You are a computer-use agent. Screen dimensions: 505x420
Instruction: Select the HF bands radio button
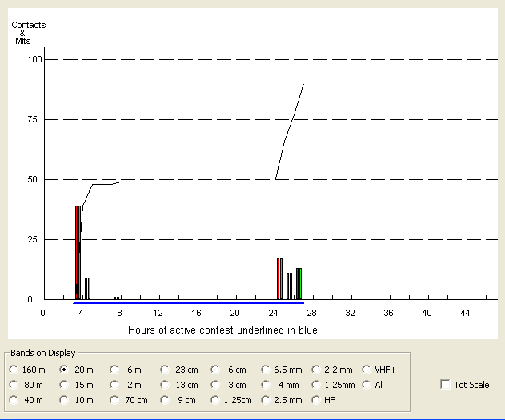[317, 399]
